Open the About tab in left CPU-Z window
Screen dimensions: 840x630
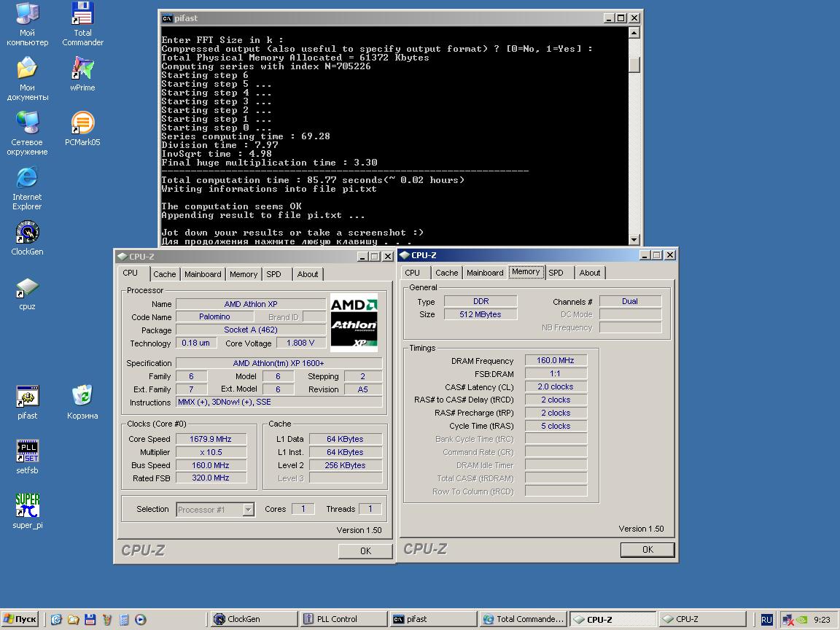click(308, 274)
